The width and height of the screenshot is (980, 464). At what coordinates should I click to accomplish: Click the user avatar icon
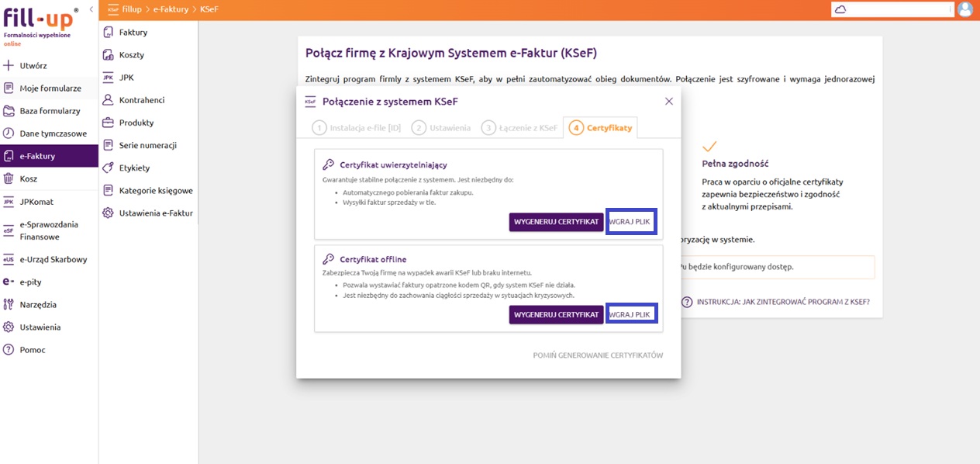point(965,9)
